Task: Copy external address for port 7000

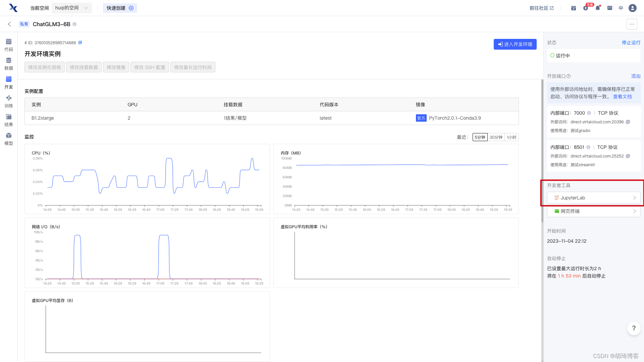Action: tap(628, 122)
